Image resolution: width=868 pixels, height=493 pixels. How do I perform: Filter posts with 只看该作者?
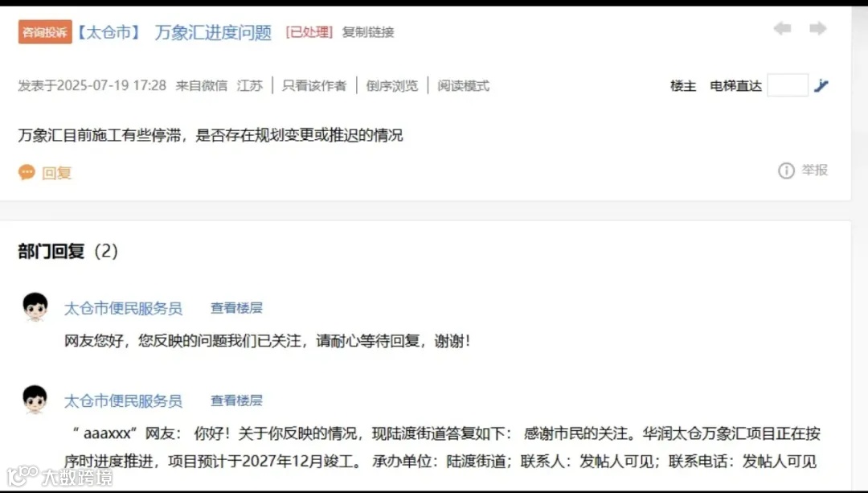[x=314, y=86]
